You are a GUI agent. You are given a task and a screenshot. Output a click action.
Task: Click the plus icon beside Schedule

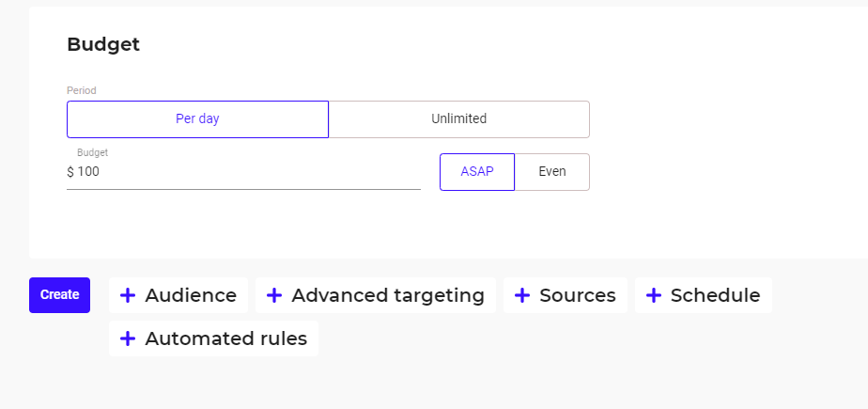click(653, 295)
